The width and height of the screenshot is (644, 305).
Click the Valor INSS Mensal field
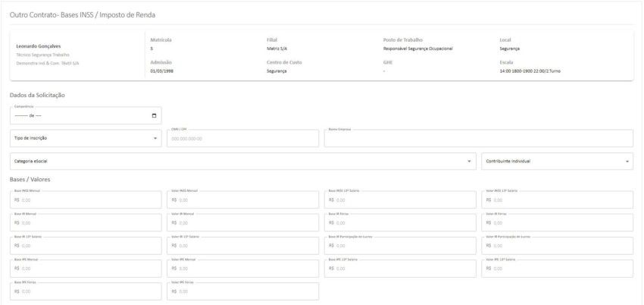(242, 200)
